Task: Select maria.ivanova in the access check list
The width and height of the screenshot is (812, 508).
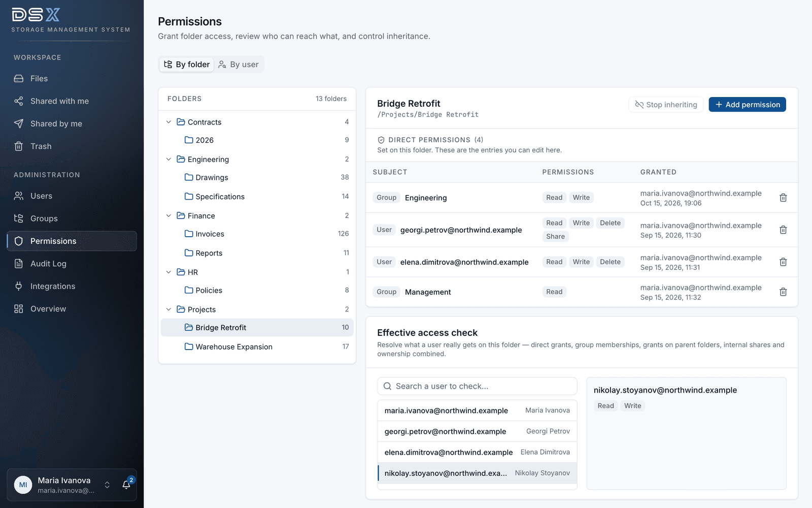Action: tap(477, 410)
